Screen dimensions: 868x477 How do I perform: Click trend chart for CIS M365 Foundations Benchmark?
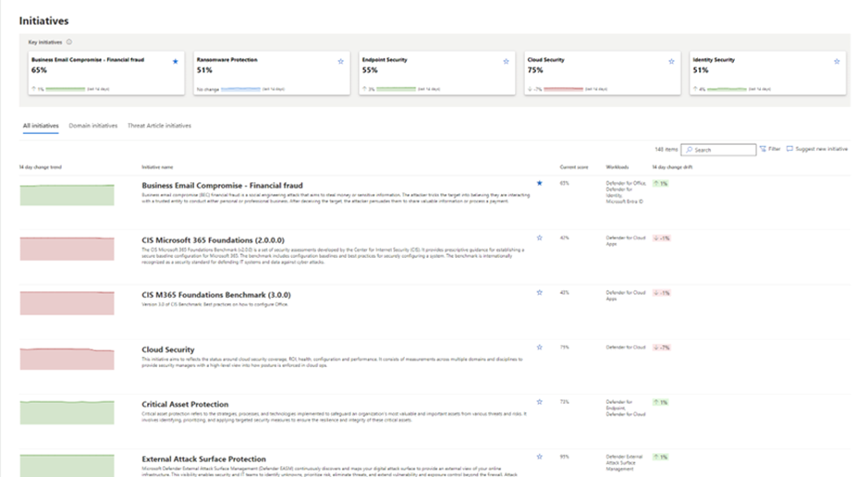pos(67,303)
